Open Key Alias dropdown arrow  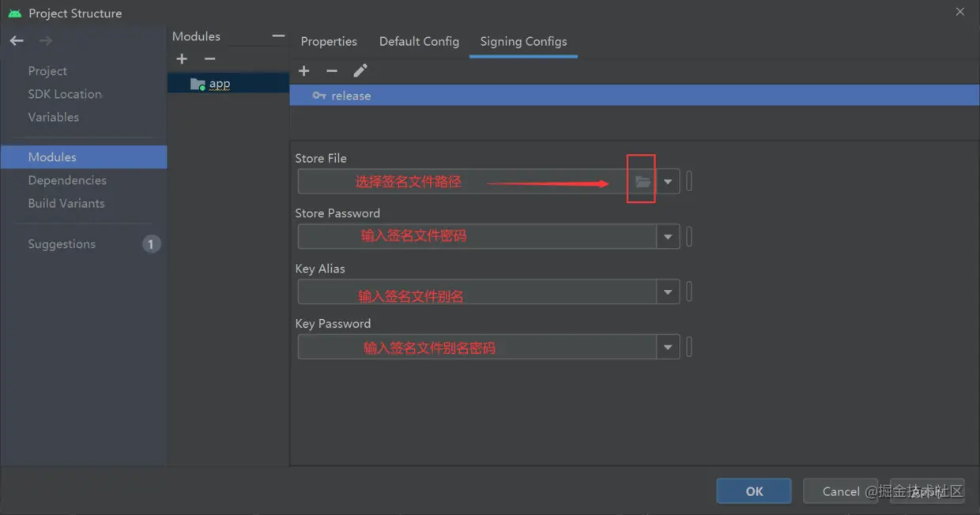[668, 291]
